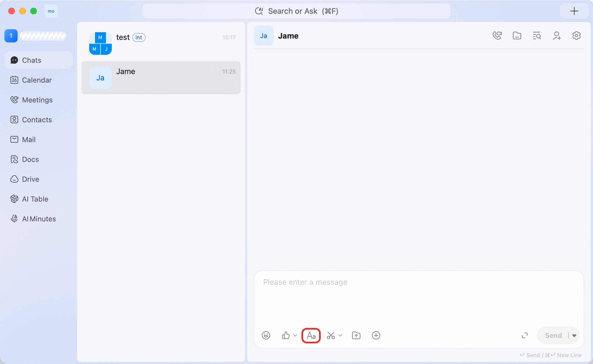This screenshot has width=593, height=364.
Task: Open the chat files folder icon
Action: point(517,36)
